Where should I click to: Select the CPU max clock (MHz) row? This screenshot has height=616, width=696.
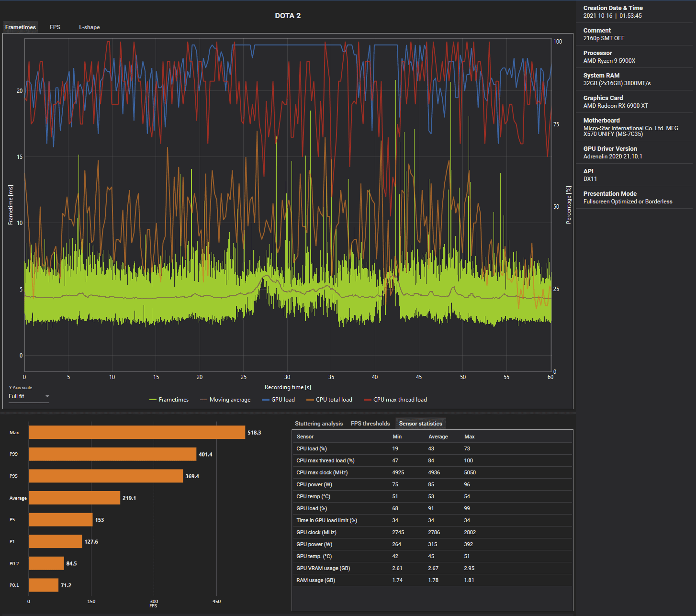coord(432,472)
